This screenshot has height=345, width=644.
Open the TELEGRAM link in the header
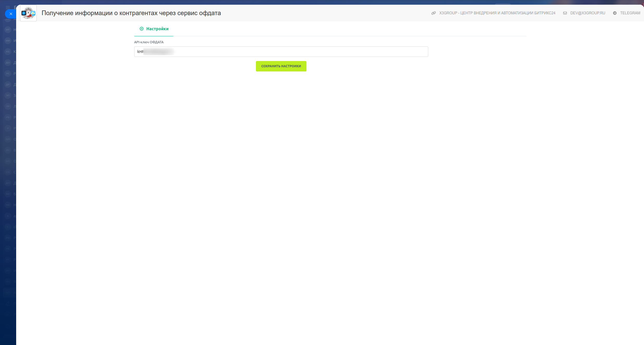point(630,13)
